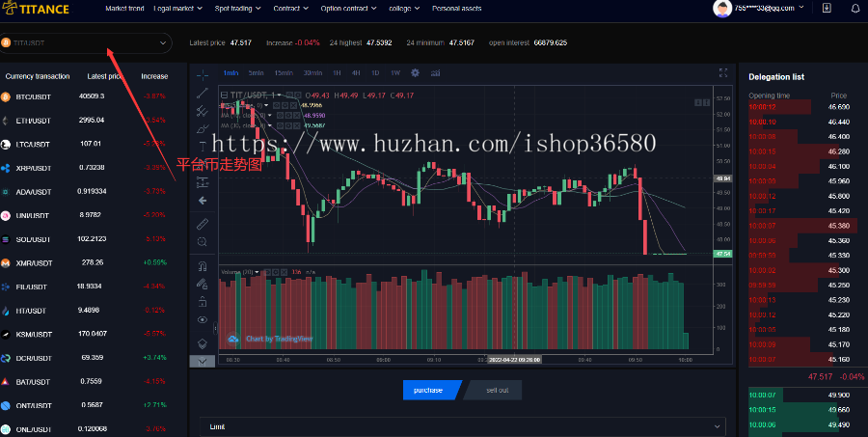Click the XRP/USDT coin icon
The width and height of the screenshot is (868, 437).
click(x=6, y=169)
